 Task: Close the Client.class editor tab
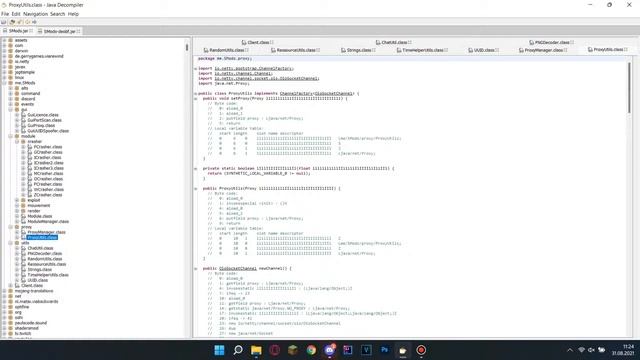tap(272, 42)
